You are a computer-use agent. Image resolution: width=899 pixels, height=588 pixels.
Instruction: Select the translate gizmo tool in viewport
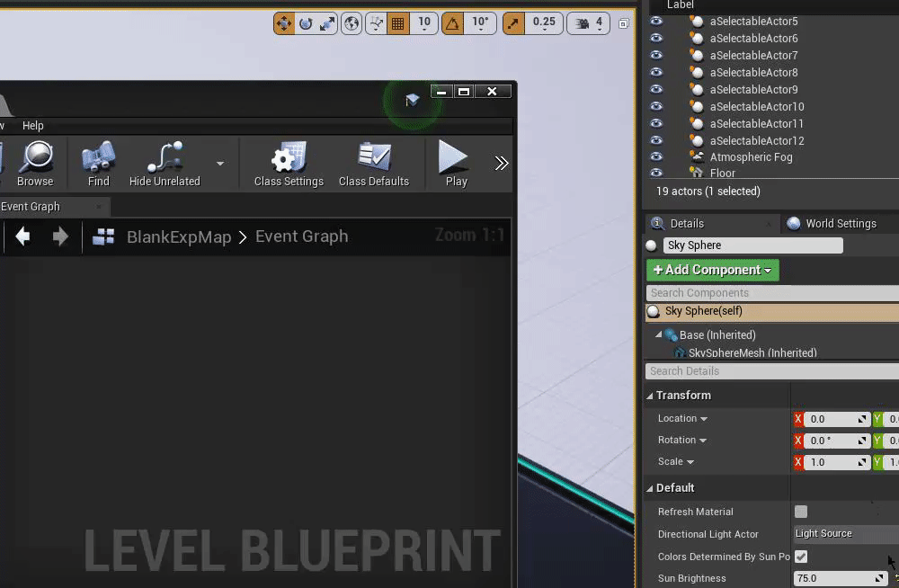(x=284, y=23)
